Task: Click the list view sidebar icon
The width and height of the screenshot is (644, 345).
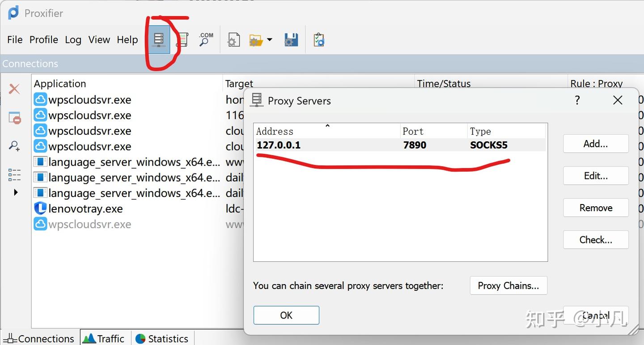Action: (14, 175)
